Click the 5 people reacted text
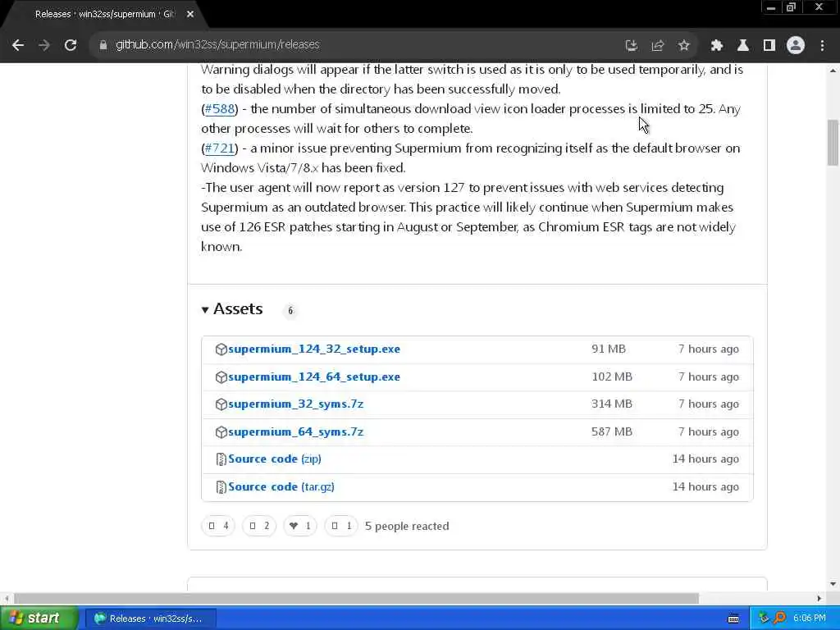Viewport: 840px width, 630px height. click(x=407, y=526)
